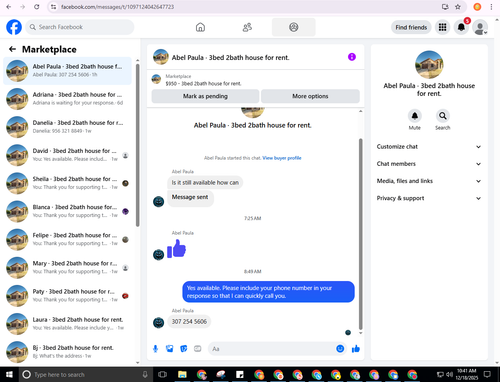
Task: Open the Windows Start menu
Action: pos(9,374)
